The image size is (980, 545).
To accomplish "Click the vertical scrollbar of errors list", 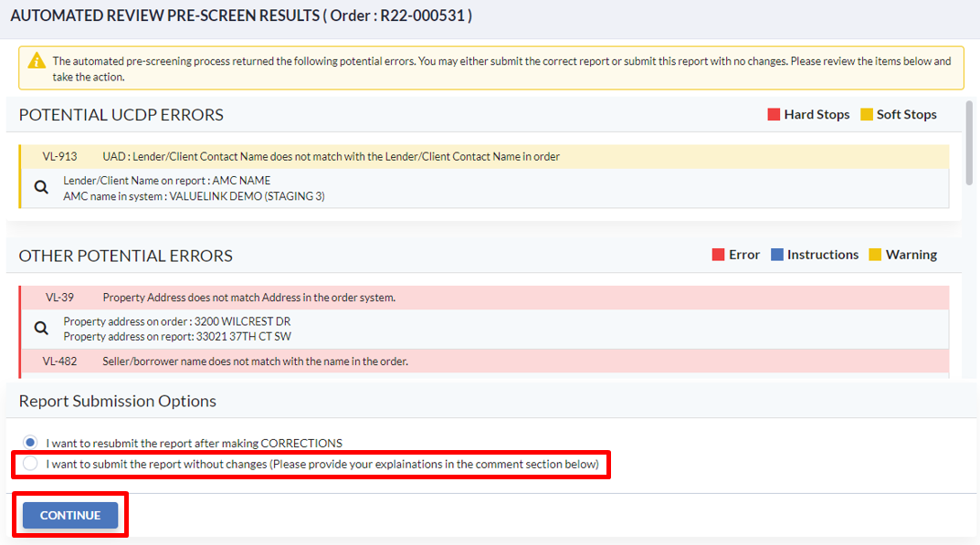I will pos(969,142).
